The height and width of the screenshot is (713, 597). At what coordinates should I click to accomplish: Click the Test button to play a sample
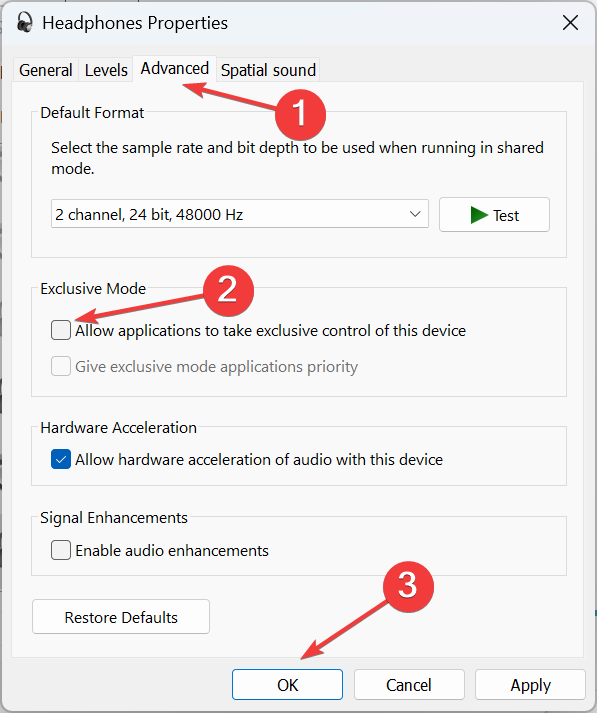(x=494, y=215)
